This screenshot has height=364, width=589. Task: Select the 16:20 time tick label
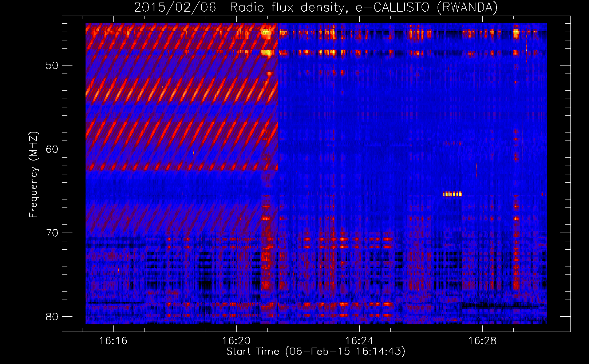click(236, 341)
